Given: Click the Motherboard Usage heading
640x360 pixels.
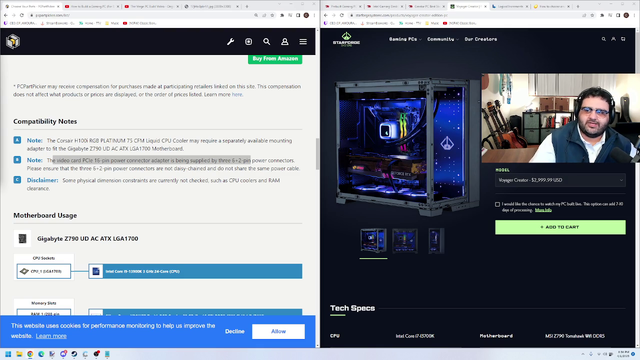Looking at the screenshot, I should tap(45, 215).
